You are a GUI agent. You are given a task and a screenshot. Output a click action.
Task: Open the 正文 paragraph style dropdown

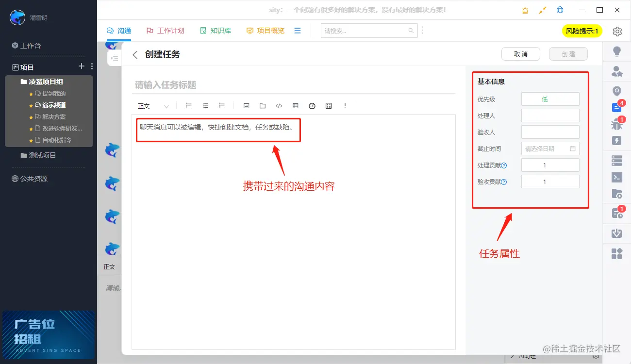pos(153,106)
